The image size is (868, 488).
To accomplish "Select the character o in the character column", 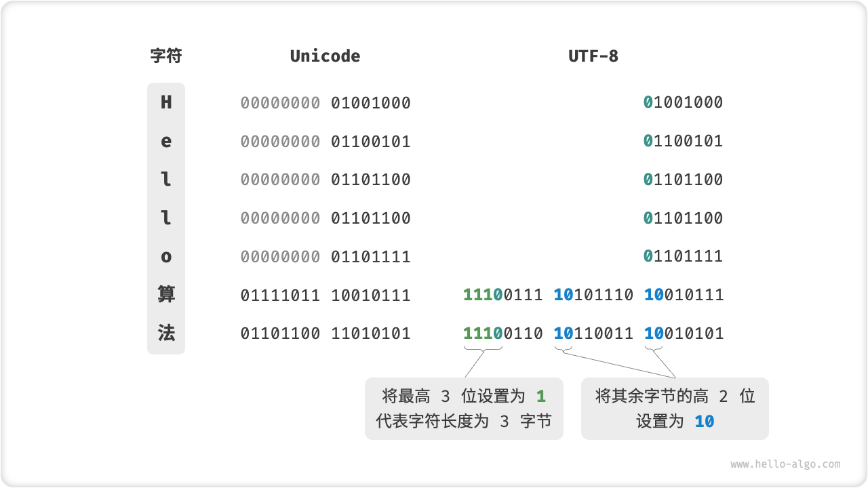I will [166, 257].
